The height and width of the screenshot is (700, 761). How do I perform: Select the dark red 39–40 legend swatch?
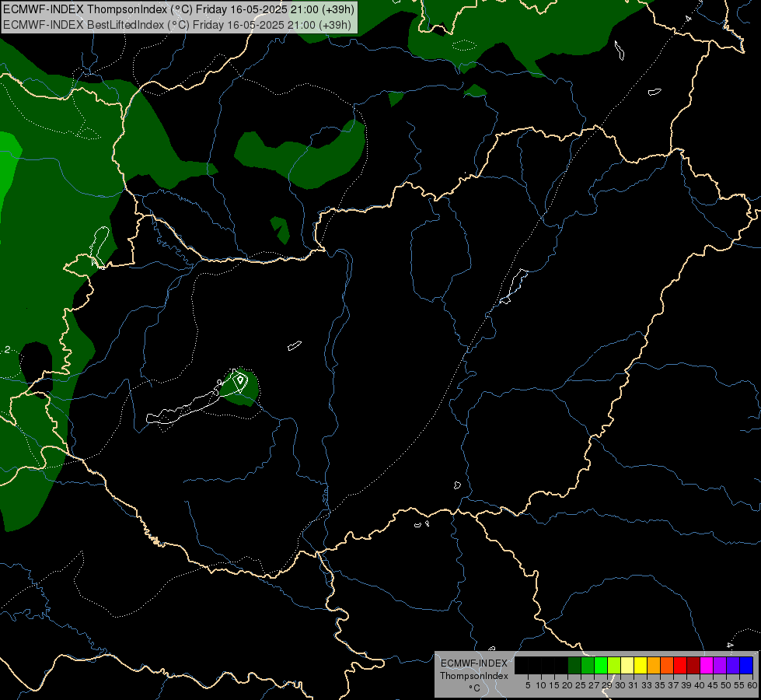693,665
